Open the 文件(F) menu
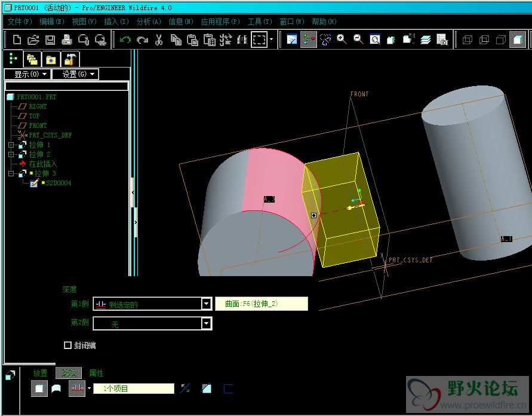The width and height of the screenshot is (532, 416). click(x=20, y=22)
